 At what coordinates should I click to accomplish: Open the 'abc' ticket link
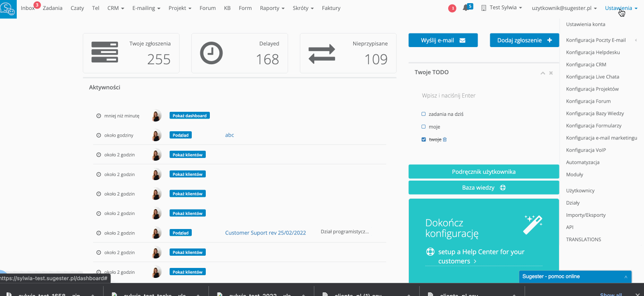pyautogui.click(x=230, y=135)
